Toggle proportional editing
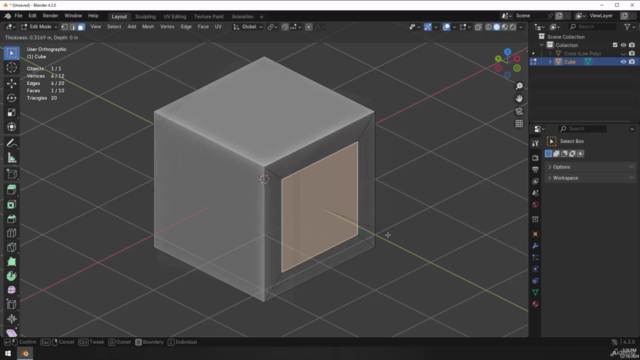Screen dimensions: 640x360 [x=309, y=27]
